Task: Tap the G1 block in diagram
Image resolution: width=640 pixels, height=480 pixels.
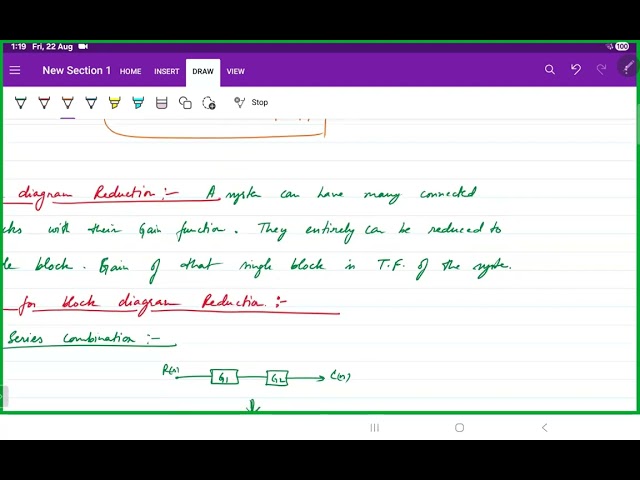Action: [x=224, y=377]
